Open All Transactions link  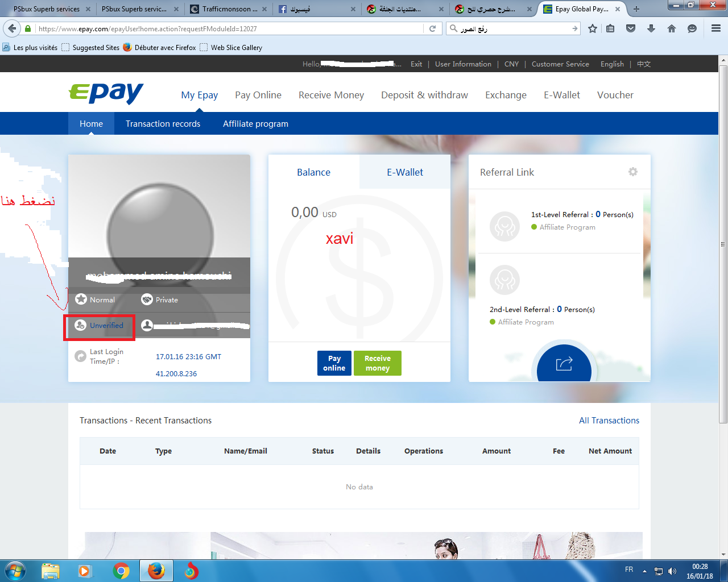(609, 421)
